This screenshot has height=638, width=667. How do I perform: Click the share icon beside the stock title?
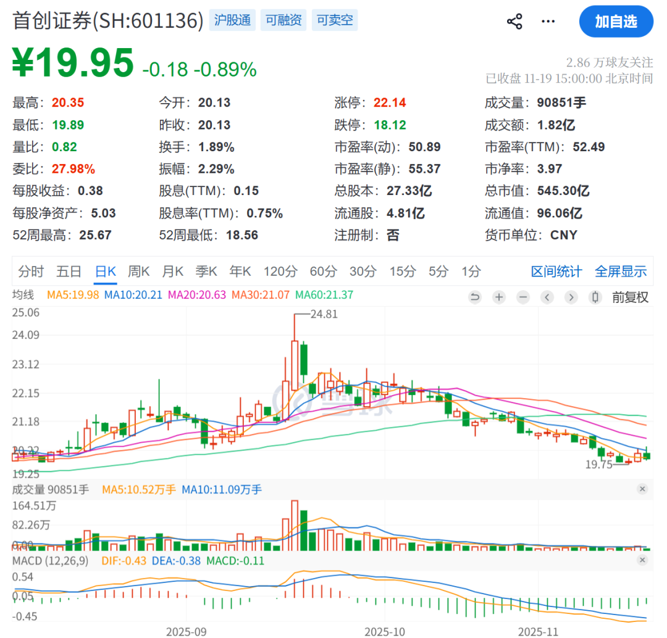click(515, 21)
